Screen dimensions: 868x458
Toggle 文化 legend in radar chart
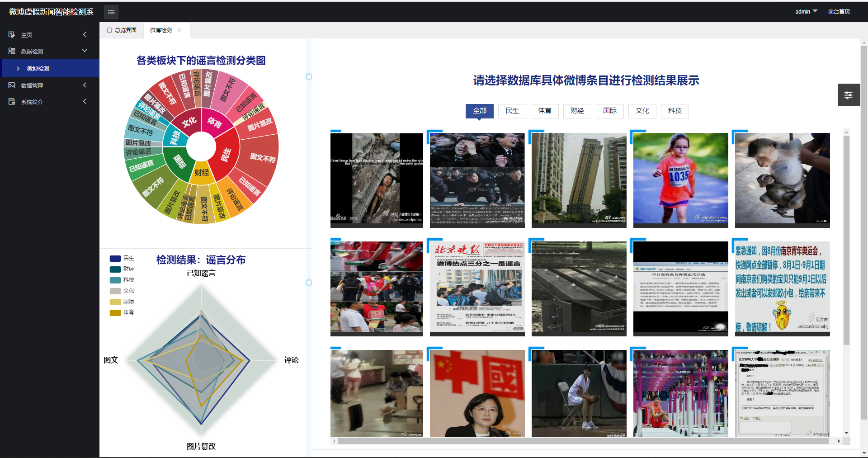coord(122,291)
